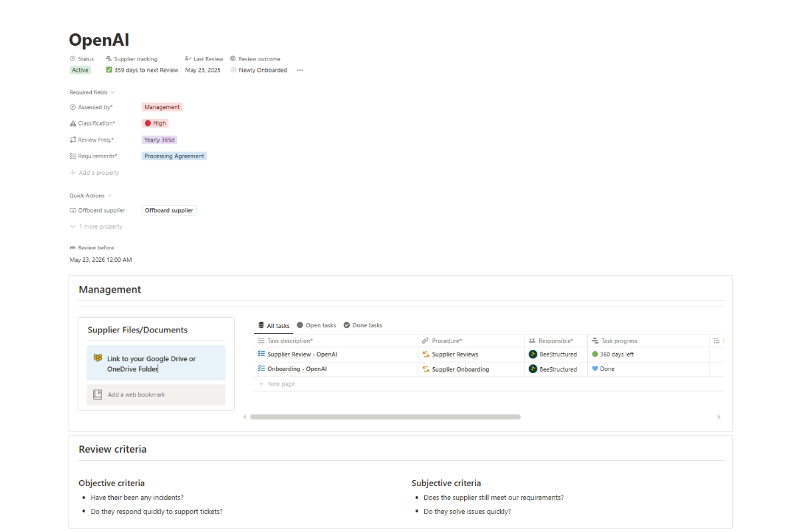Open the Management assessed-by tag selector
The height and width of the screenshot is (532, 798).
point(162,107)
